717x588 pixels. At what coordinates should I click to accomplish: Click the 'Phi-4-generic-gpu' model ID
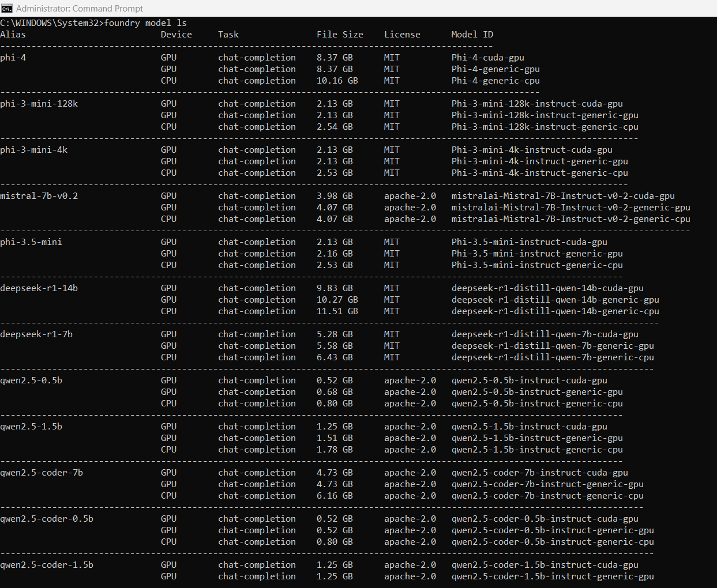point(495,69)
